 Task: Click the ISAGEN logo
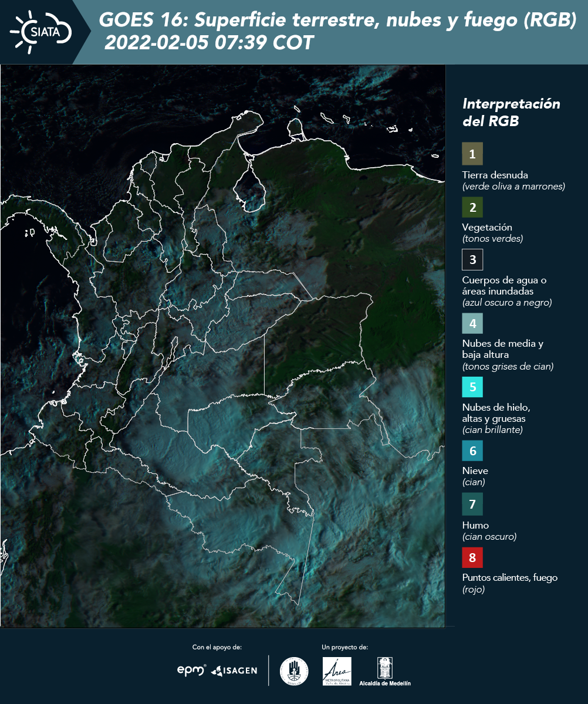(234, 671)
